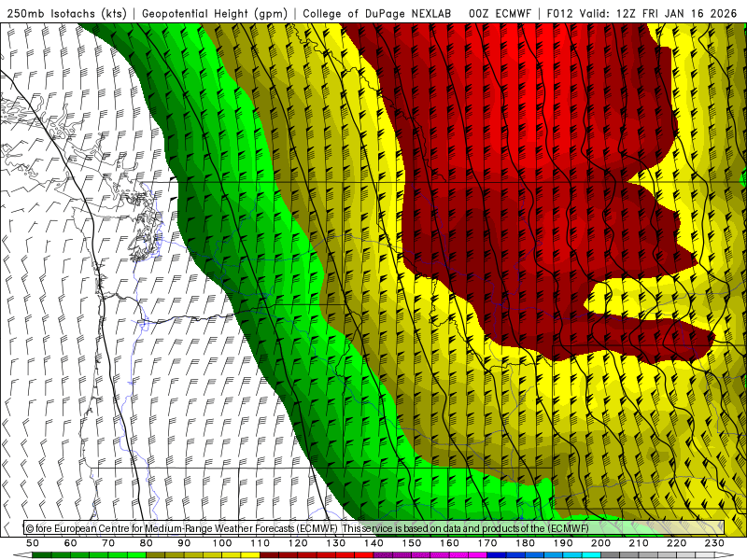The width and height of the screenshot is (747, 560).
Task: Click the '160' legend value
Action: tap(449, 543)
